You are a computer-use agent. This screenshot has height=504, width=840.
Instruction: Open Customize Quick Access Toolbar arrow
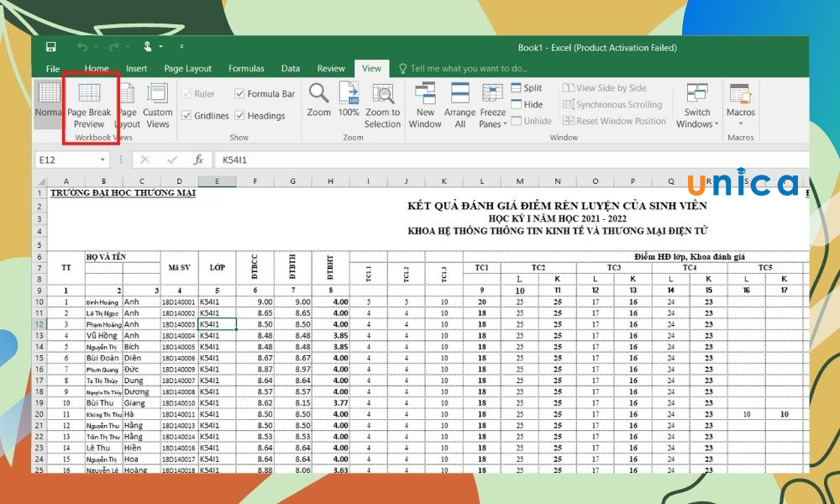pyautogui.click(x=181, y=47)
